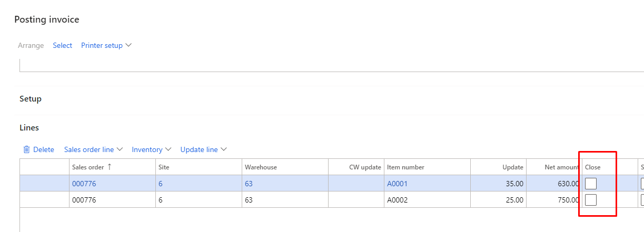
Task: Click the Update quantity cell showing 25.00
Action: click(498, 200)
